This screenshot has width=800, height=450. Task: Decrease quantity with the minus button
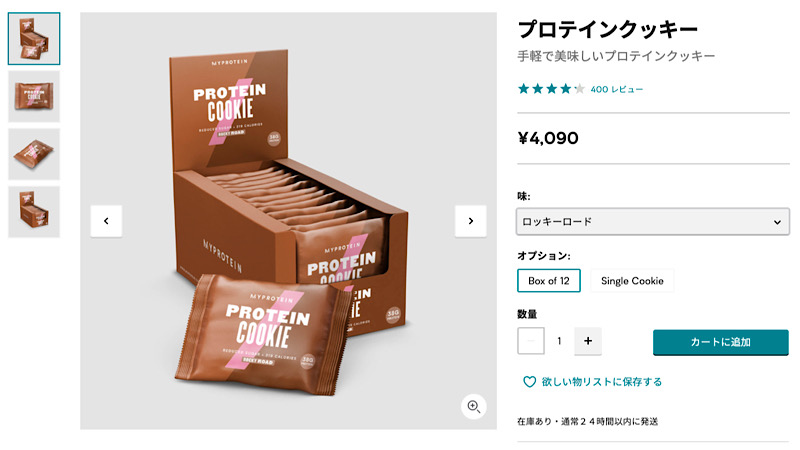pyautogui.click(x=531, y=341)
